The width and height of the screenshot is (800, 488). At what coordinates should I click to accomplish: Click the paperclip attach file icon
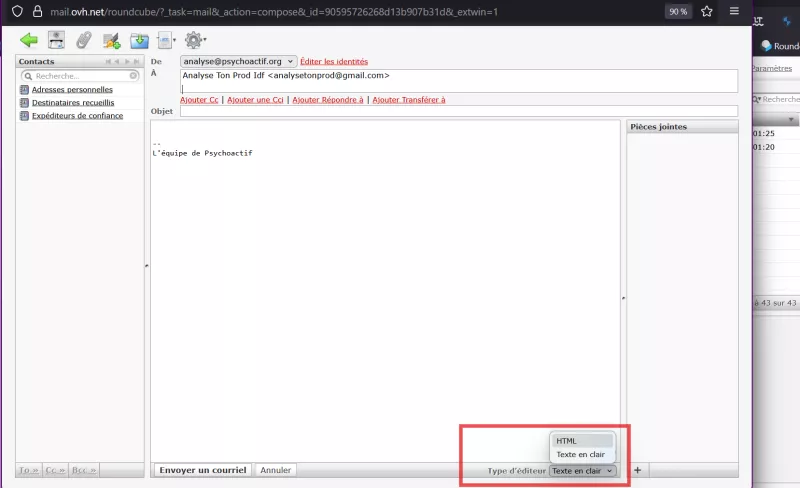pos(84,40)
